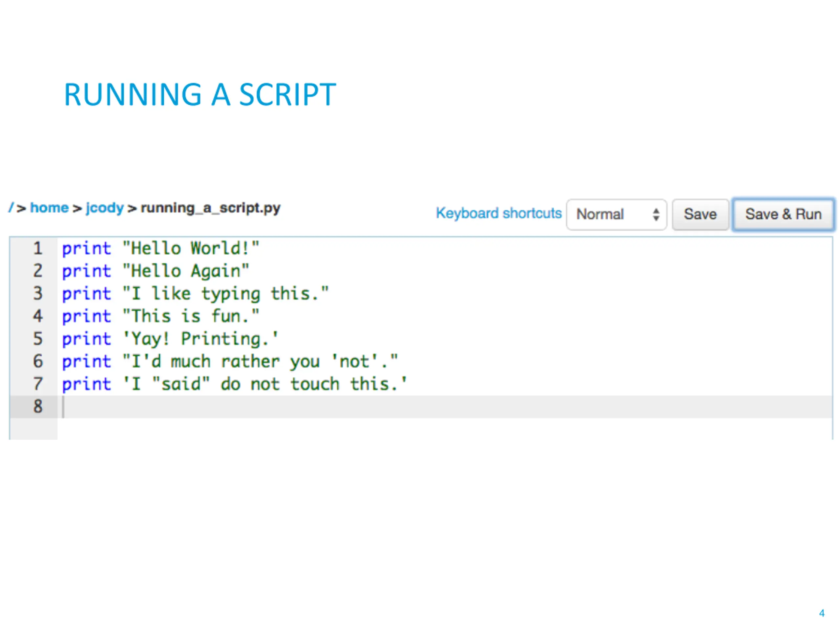Go to the jcody folder breadcrumb
This screenshot has height=630, width=840.
click(105, 208)
